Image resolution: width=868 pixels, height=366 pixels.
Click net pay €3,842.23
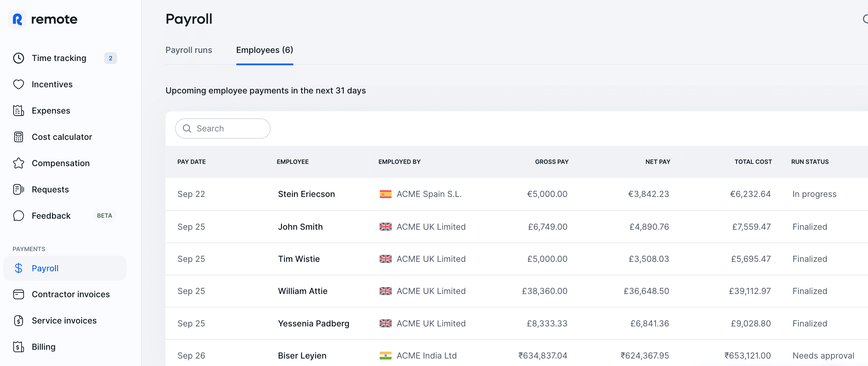[648, 194]
